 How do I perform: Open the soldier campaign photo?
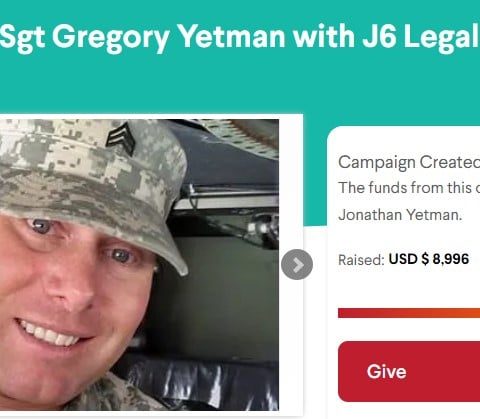coord(139,265)
